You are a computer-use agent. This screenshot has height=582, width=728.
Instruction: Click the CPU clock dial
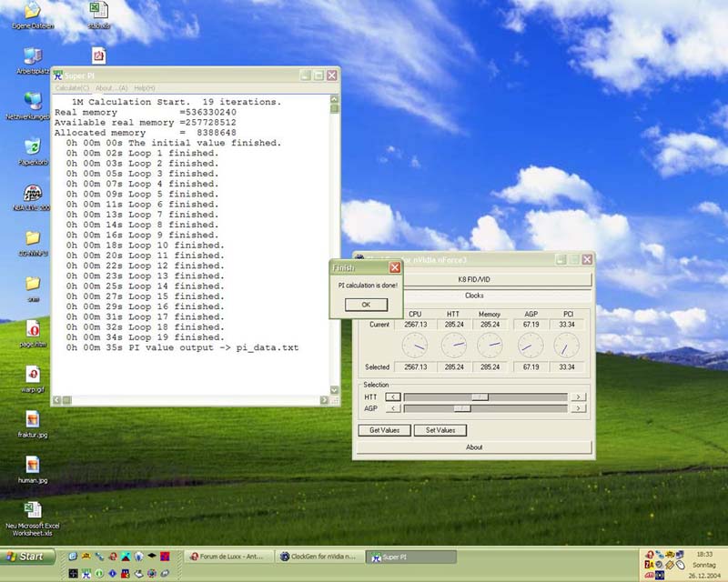point(415,346)
